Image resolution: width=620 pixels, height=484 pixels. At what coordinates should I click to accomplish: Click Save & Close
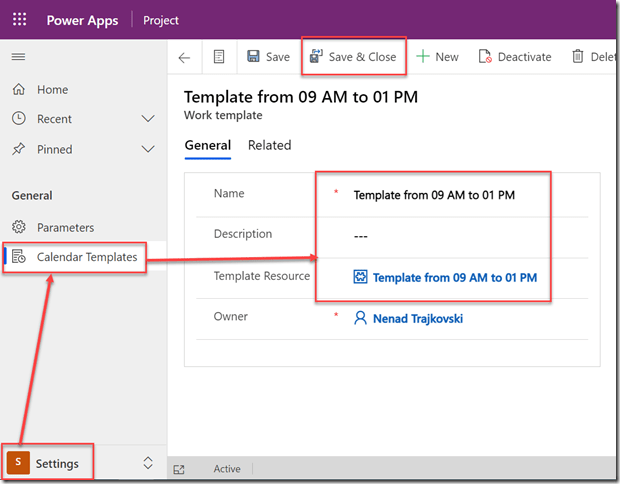coord(353,57)
